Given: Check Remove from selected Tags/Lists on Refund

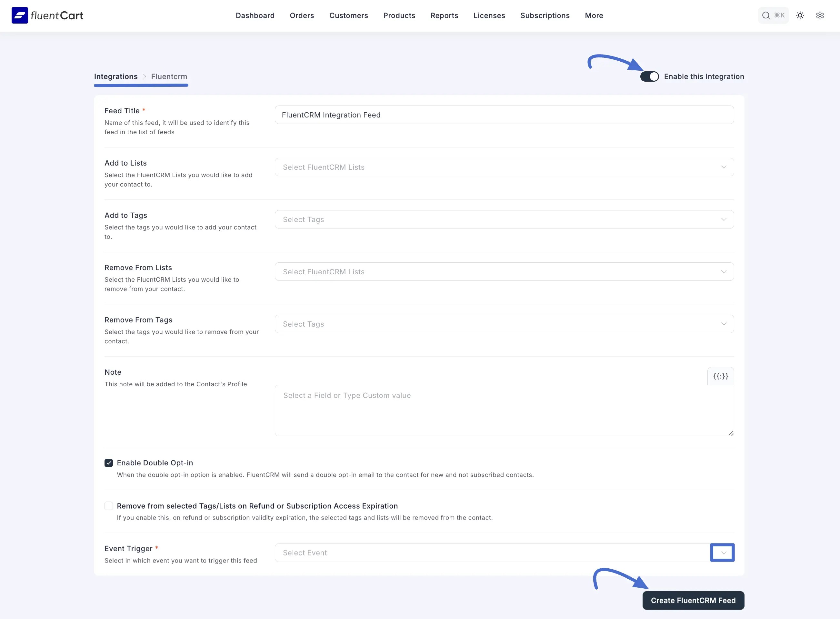Looking at the screenshot, I should click(x=109, y=506).
